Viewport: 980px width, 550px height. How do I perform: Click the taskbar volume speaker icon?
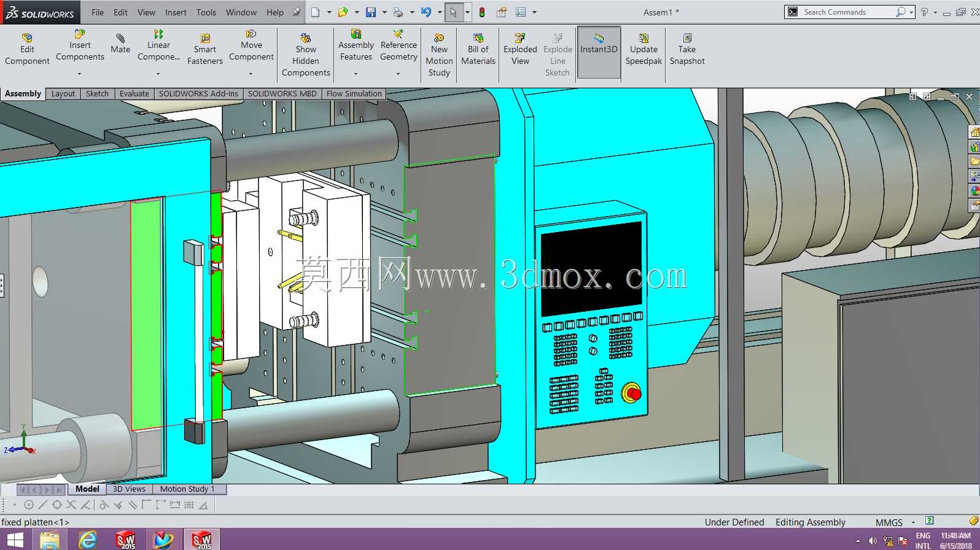click(872, 541)
